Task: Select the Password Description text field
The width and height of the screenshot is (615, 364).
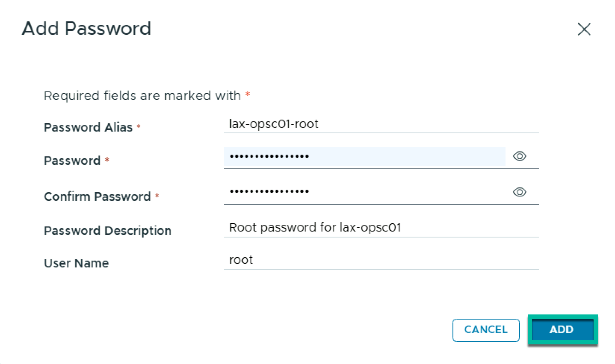Action: coord(381,227)
